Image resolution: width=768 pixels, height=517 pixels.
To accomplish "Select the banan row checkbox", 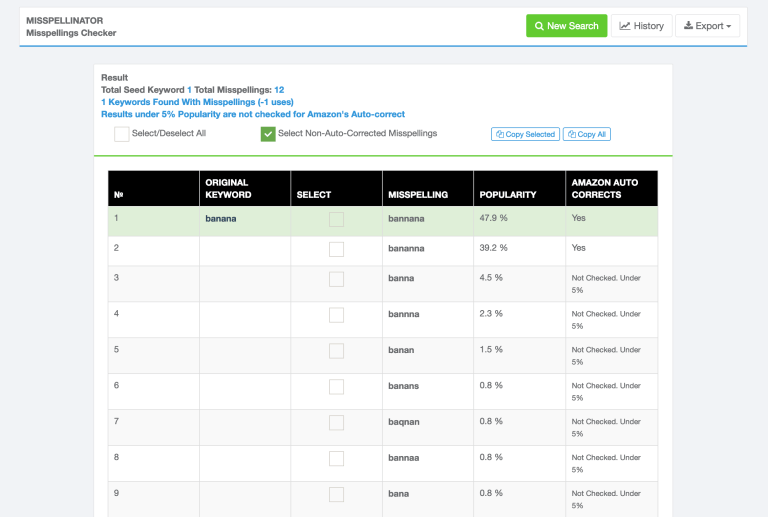I will (336, 351).
